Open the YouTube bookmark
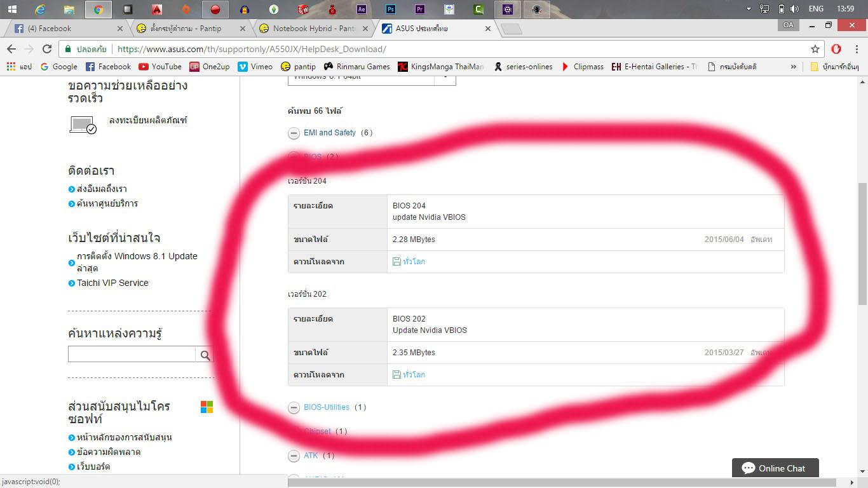 [160, 66]
